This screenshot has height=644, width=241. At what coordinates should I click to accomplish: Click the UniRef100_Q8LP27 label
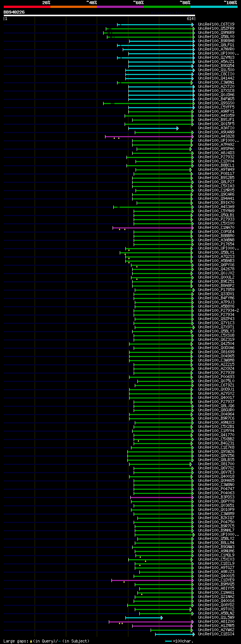(x=216, y=182)
